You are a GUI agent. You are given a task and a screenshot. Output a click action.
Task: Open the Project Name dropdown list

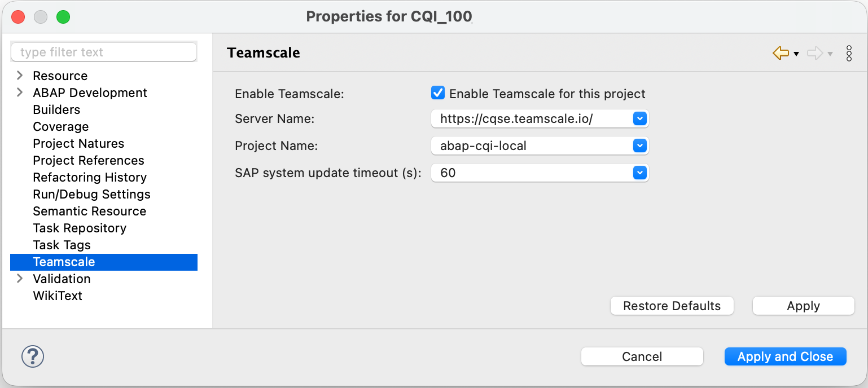(x=639, y=145)
